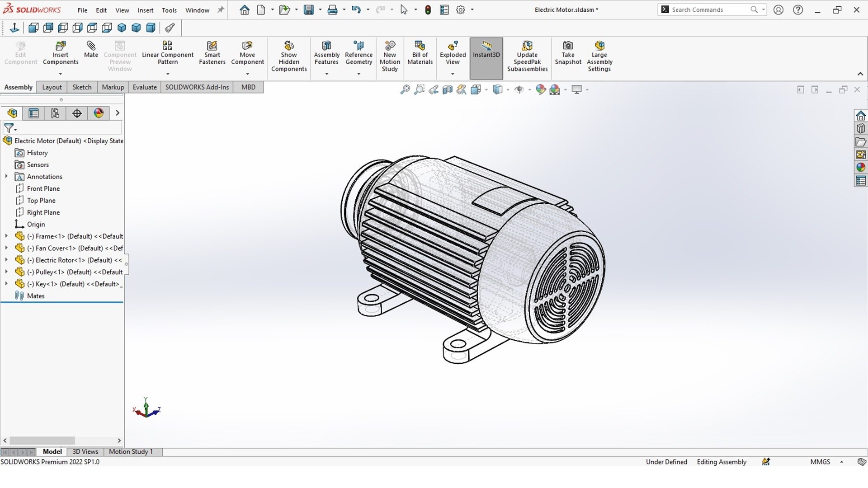The width and height of the screenshot is (868, 488).
Task: Switch to the Sketch tab
Action: click(82, 87)
